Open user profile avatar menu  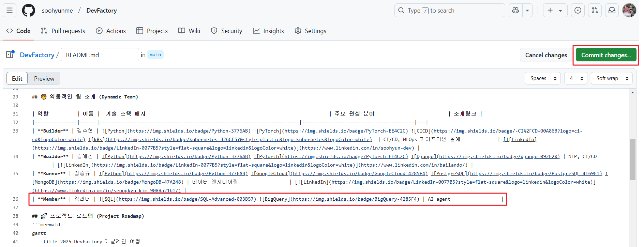(629, 10)
